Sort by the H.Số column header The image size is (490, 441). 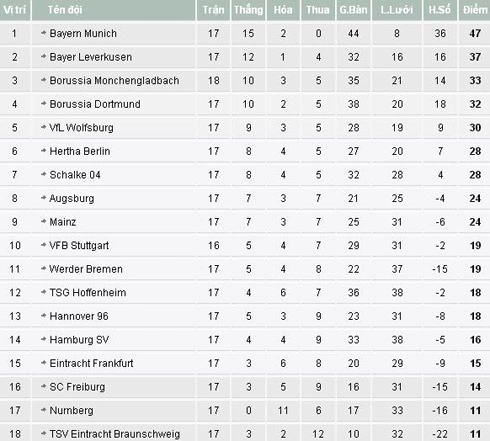point(440,10)
